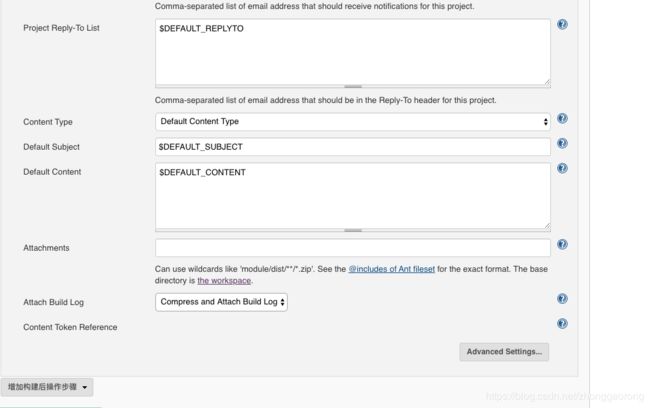Focus the Default Content text area

pos(353,196)
